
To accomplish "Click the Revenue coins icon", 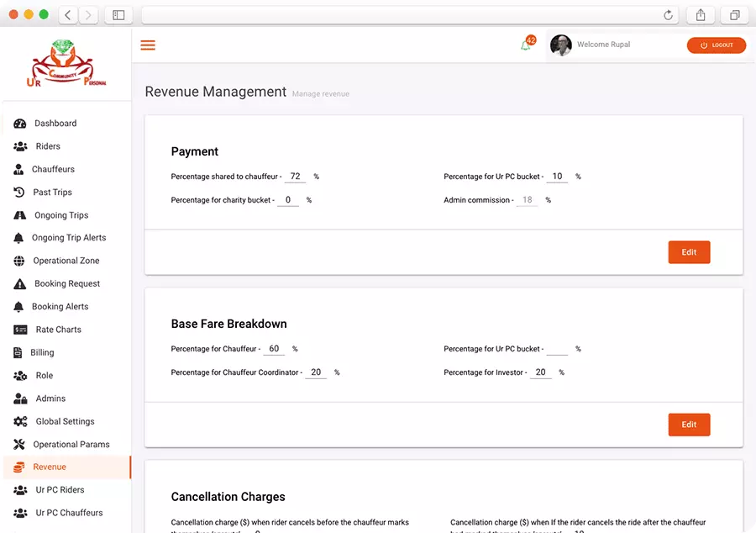I will (x=18, y=467).
